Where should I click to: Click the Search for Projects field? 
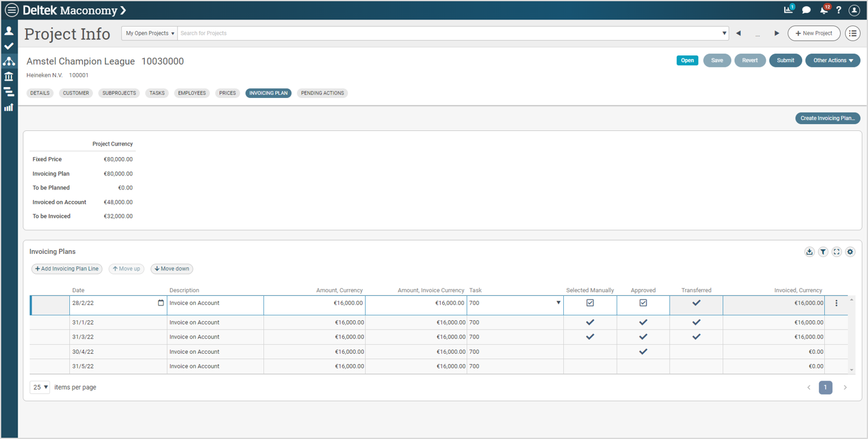point(448,33)
